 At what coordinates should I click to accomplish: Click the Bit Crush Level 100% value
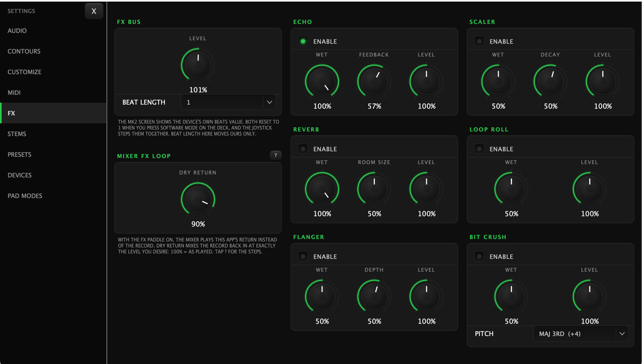(590, 322)
